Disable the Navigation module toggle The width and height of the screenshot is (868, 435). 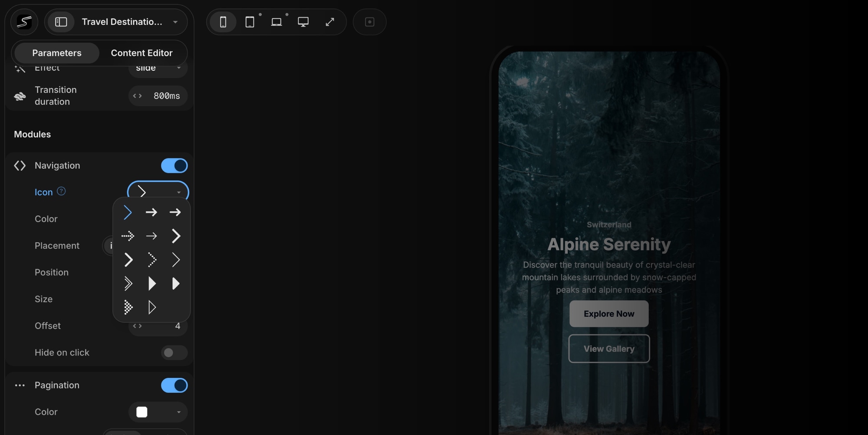(x=174, y=166)
